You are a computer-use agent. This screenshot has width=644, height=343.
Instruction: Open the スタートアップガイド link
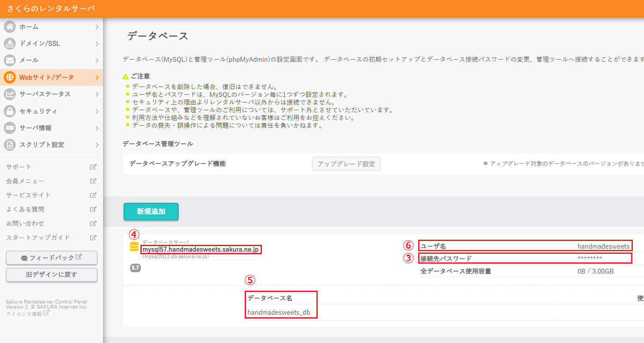pyautogui.click(x=38, y=238)
